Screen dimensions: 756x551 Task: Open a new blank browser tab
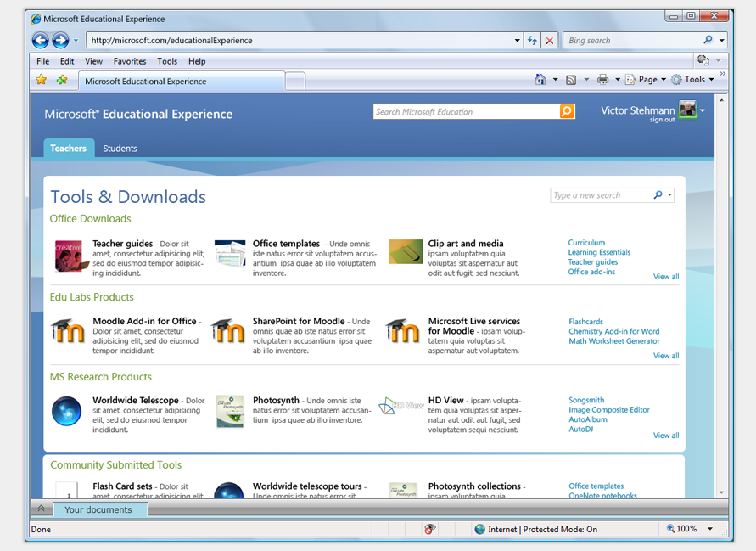(295, 81)
